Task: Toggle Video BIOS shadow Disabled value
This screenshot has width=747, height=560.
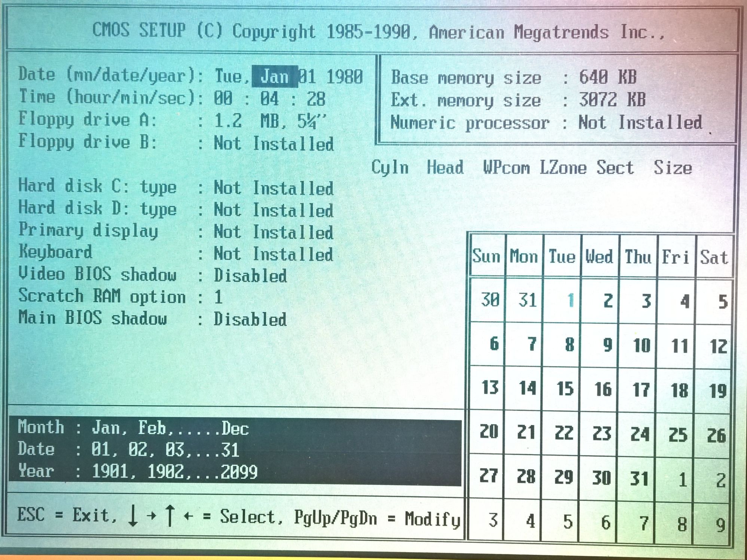Action: pyautogui.click(x=250, y=276)
